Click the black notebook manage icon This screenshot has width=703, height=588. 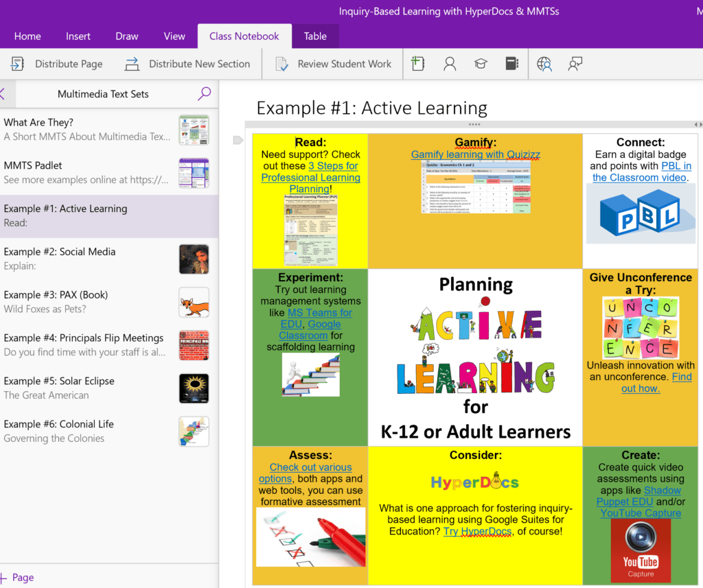pos(512,64)
